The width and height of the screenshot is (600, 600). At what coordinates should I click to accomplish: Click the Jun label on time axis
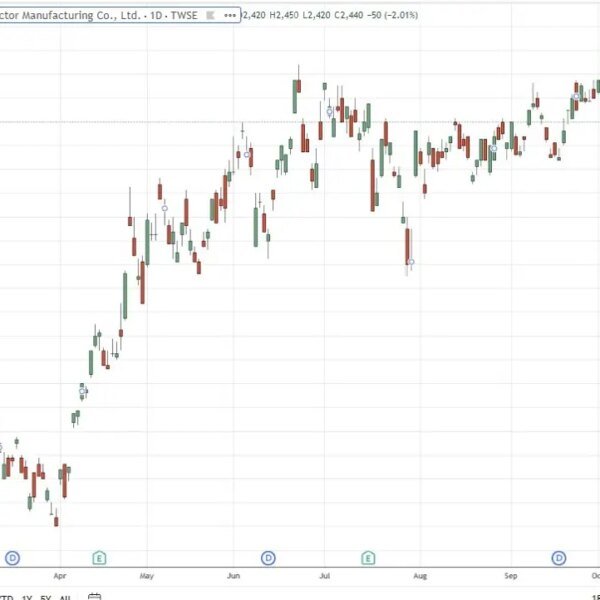coord(233,576)
